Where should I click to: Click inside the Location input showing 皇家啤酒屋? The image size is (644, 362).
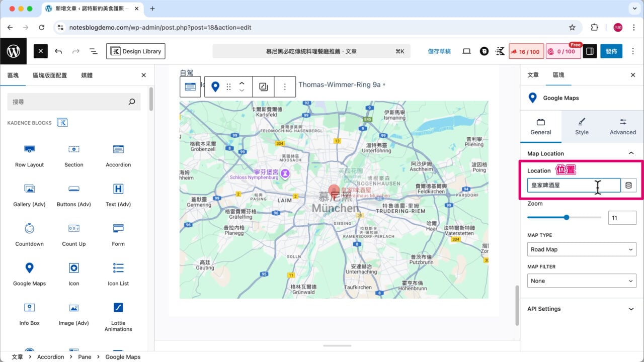point(569,185)
